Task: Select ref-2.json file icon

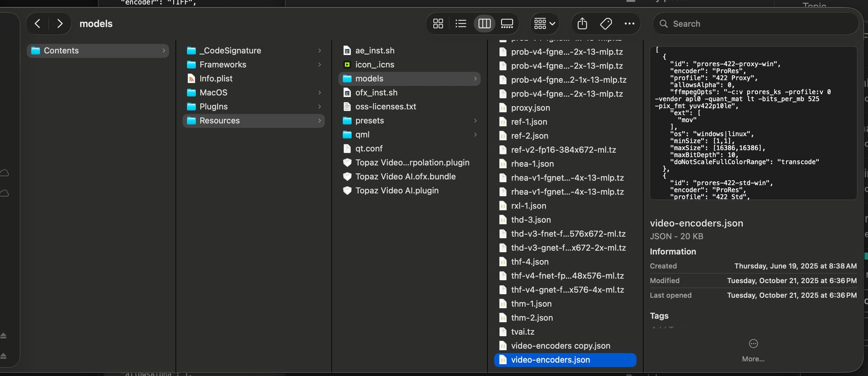Action: (503, 136)
